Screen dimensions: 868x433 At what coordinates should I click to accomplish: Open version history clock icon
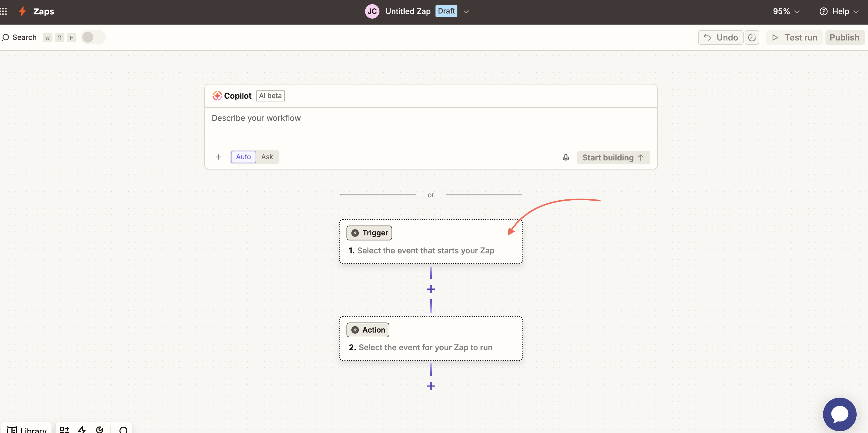pyautogui.click(x=752, y=37)
